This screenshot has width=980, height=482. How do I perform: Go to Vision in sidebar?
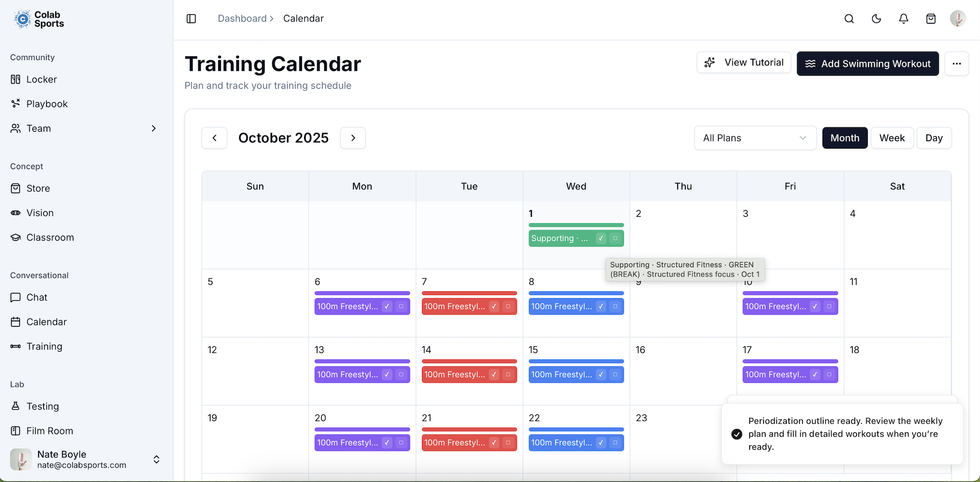pyautogui.click(x=40, y=213)
